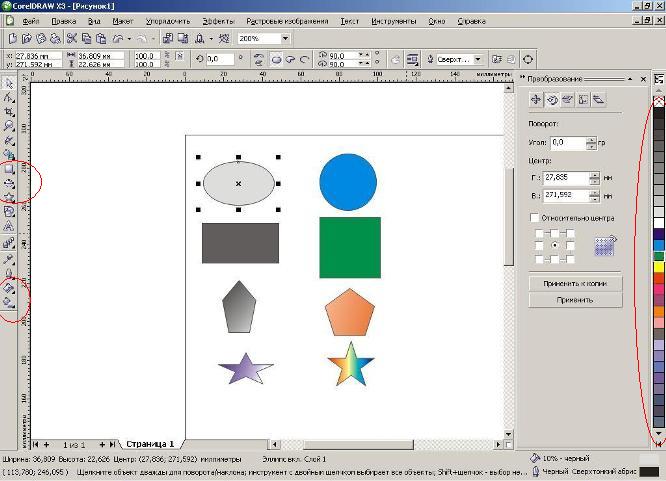Open Scale and Mirror docker tab
The image size is (666, 481).
(567, 99)
